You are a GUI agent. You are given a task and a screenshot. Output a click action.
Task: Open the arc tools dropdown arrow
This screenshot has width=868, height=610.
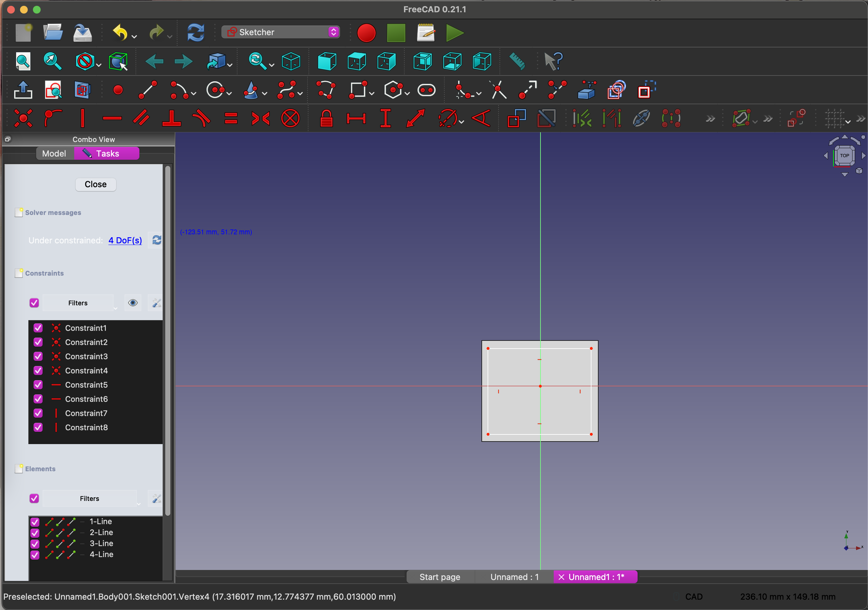click(x=194, y=93)
